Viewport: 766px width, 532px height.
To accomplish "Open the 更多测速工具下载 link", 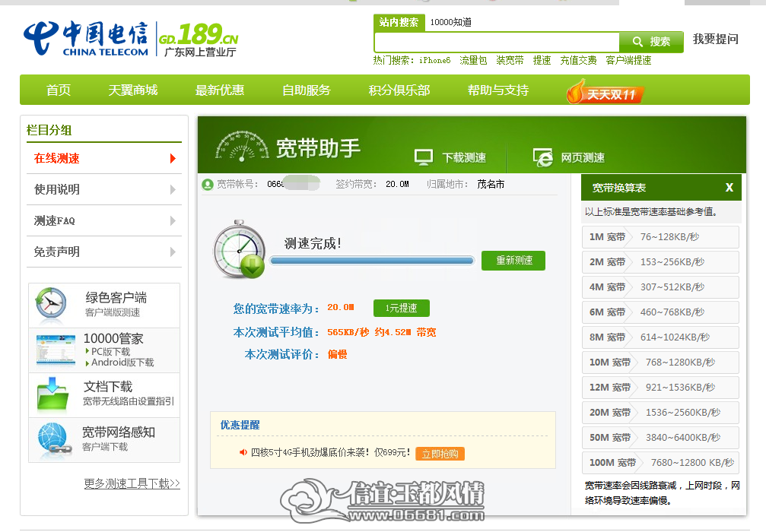I will tap(132, 483).
